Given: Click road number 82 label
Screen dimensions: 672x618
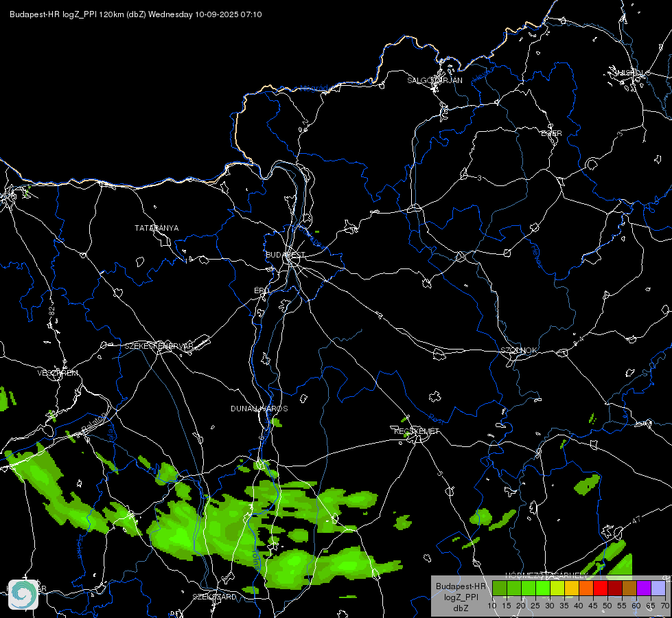Looking at the screenshot, I should click(52, 311).
